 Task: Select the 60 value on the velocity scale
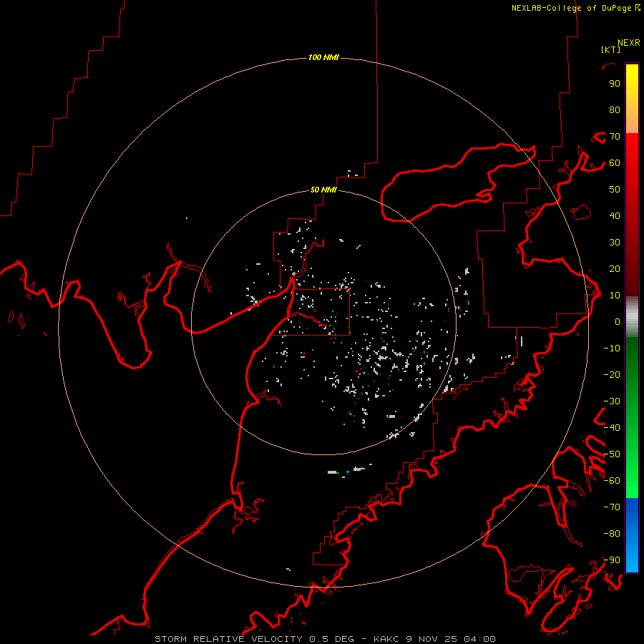[x=615, y=163]
